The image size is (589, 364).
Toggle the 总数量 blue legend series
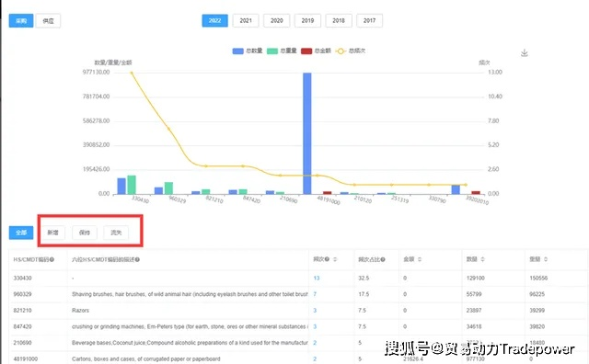(248, 51)
